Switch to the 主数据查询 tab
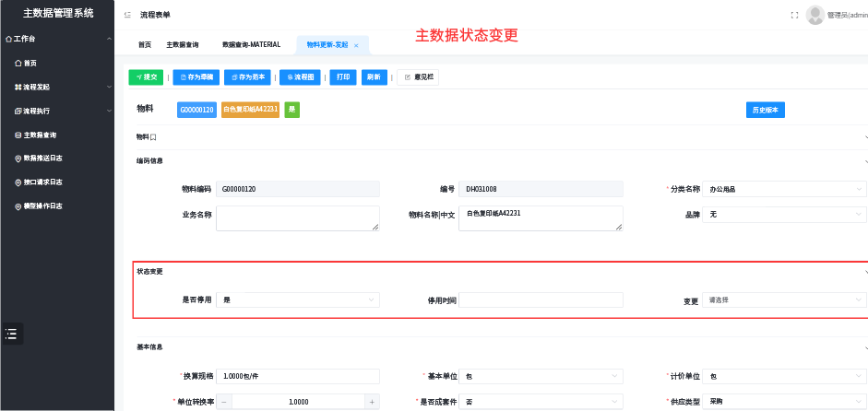This screenshot has height=411, width=868. click(x=182, y=45)
